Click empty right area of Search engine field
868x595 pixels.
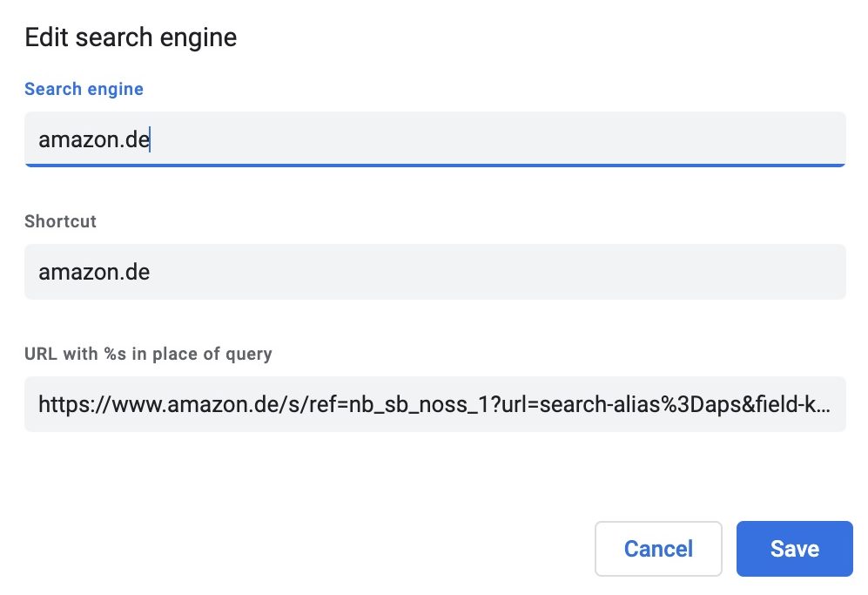click(x=609, y=139)
